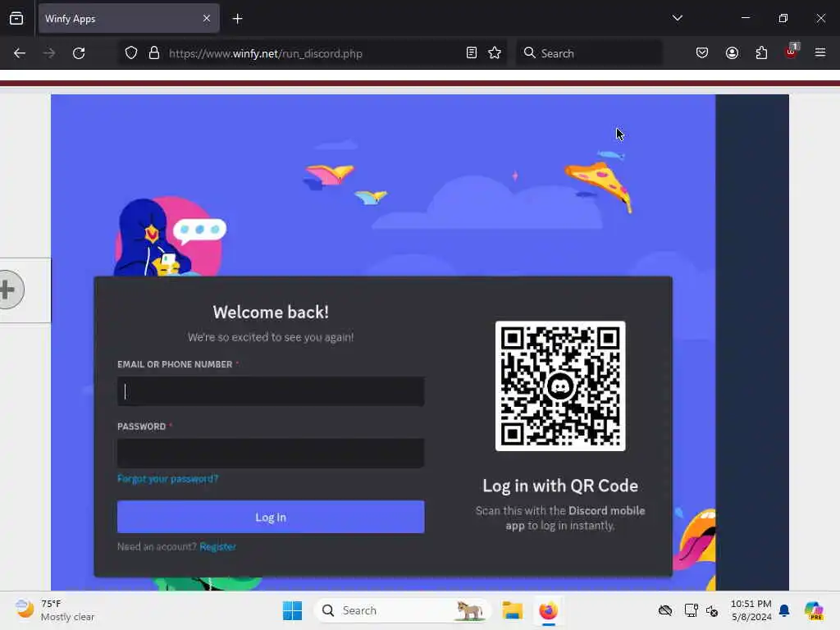Image resolution: width=840 pixels, height=630 pixels.
Task: Reload the current page
Action: (x=79, y=53)
